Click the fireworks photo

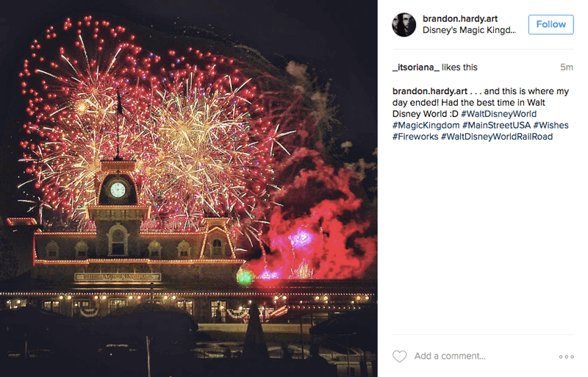(x=189, y=188)
